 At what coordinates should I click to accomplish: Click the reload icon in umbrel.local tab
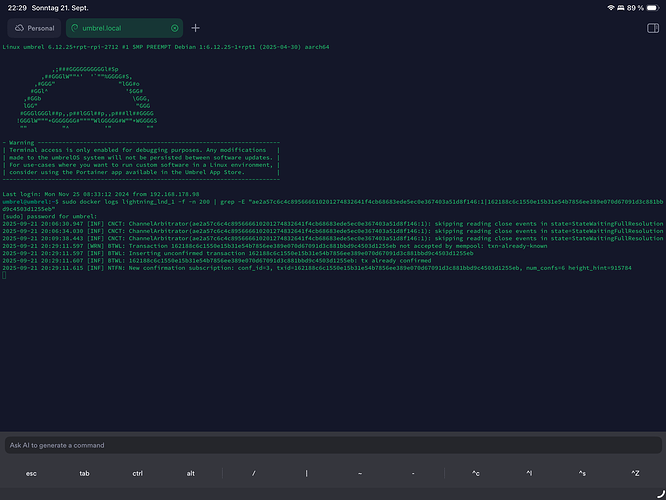coord(73,28)
